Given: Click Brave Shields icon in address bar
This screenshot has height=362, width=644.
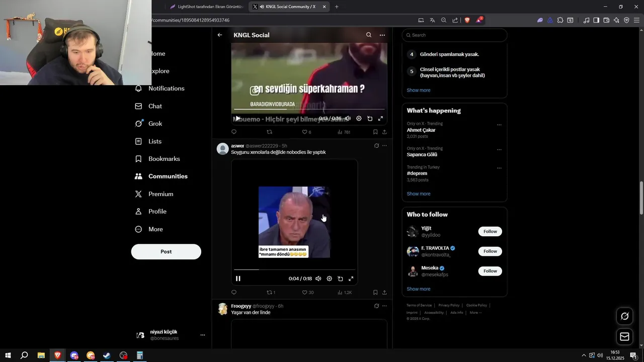Looking at the screenshot, I should click(467, 20).
